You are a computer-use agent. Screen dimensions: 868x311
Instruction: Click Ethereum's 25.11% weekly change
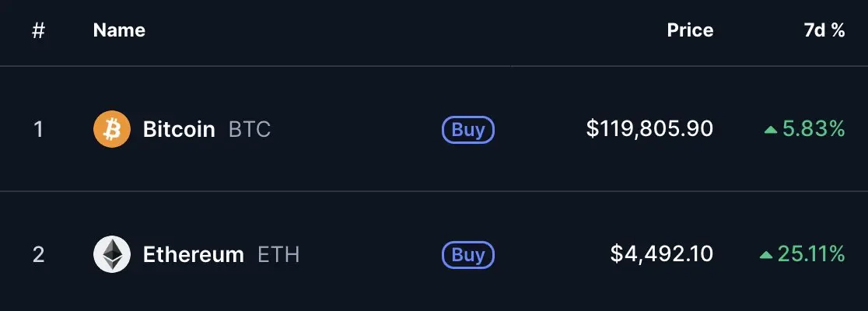811,254
